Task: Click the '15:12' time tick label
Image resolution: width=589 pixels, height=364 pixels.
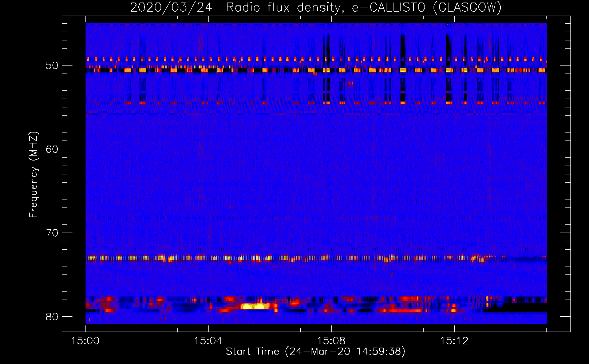Action: tap(454, 341)
